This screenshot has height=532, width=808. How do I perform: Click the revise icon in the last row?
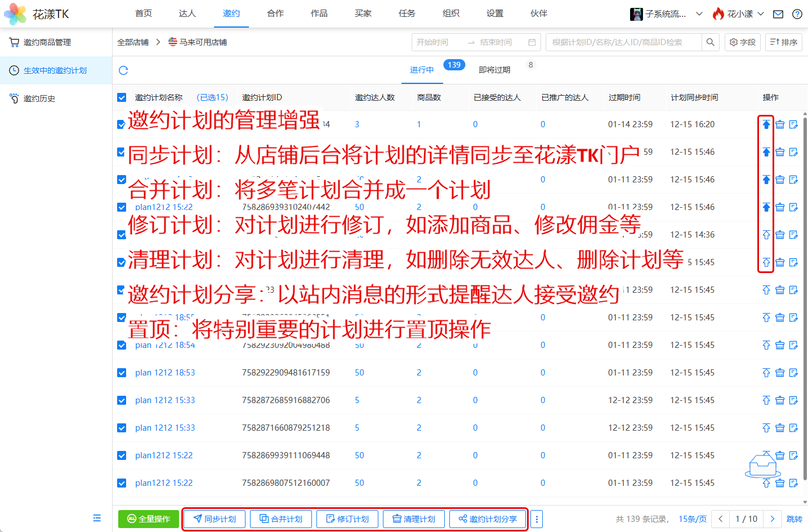pyautogui.click(x=793, y=483)
